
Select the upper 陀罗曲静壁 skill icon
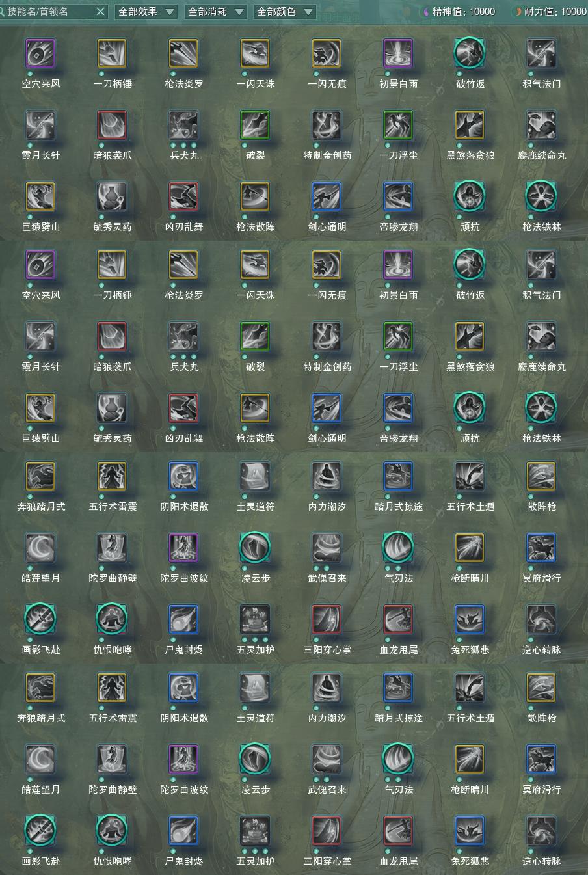112,548
